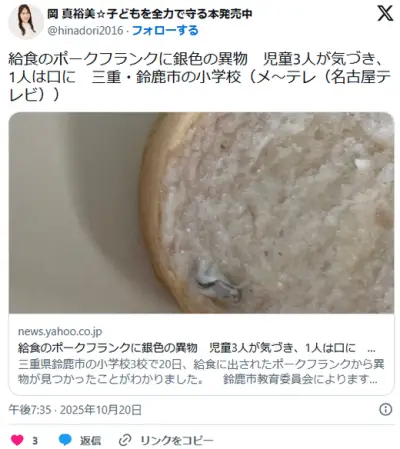Click the blue reply speech bubble icon

tap(65, 440)
